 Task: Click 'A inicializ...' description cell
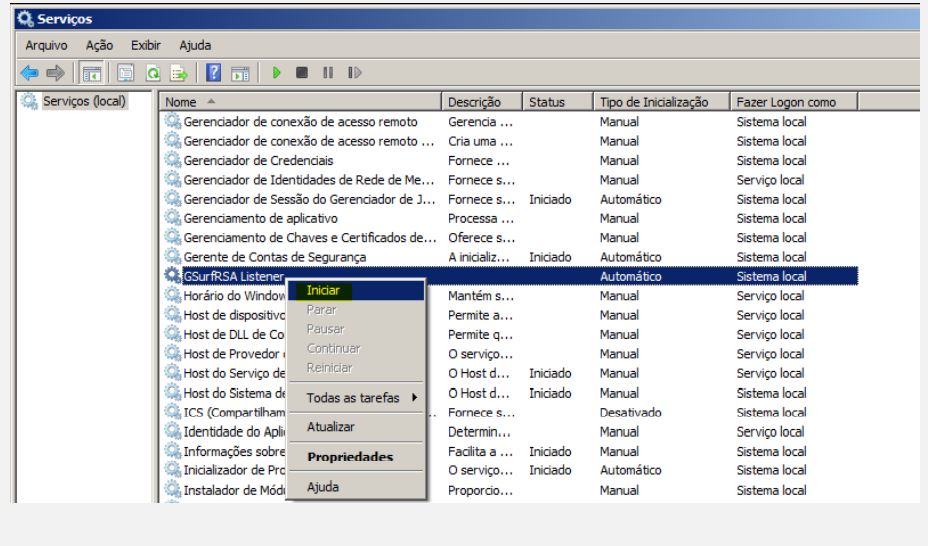(478, 257)
